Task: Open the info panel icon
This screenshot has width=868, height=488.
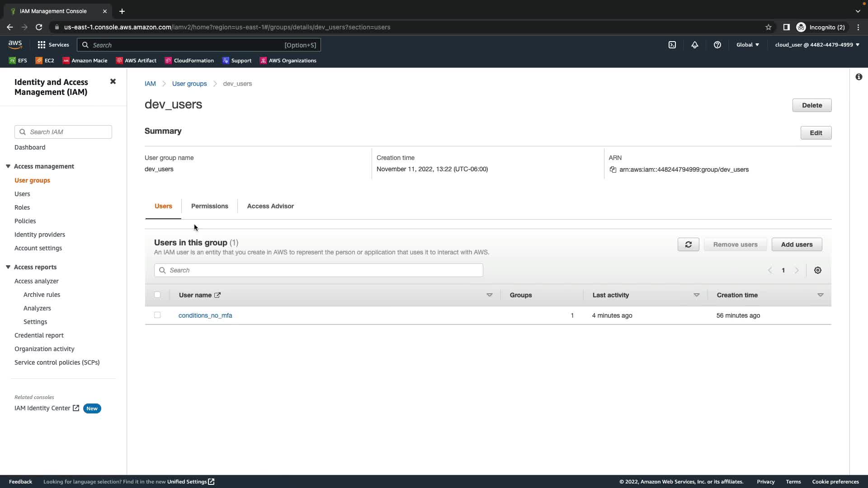Action: 859,77
